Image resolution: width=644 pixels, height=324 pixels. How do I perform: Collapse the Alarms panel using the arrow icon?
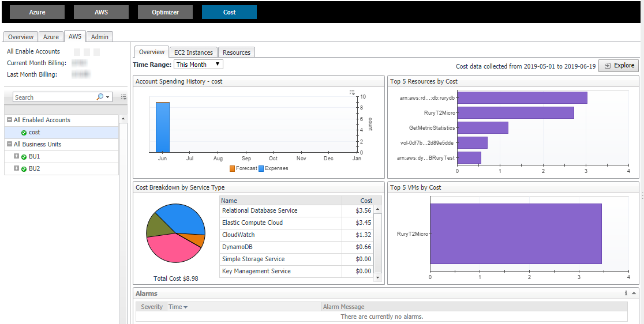tap(634, 293)
